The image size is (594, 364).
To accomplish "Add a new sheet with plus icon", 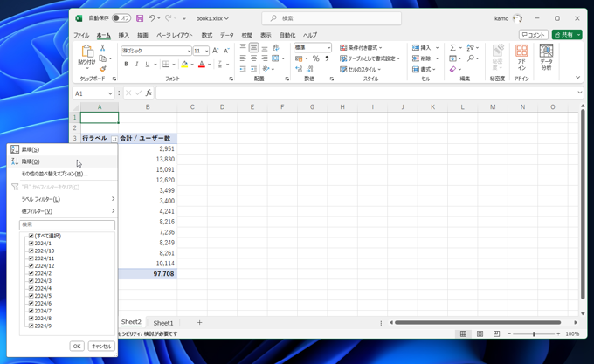I will [199, 323].
